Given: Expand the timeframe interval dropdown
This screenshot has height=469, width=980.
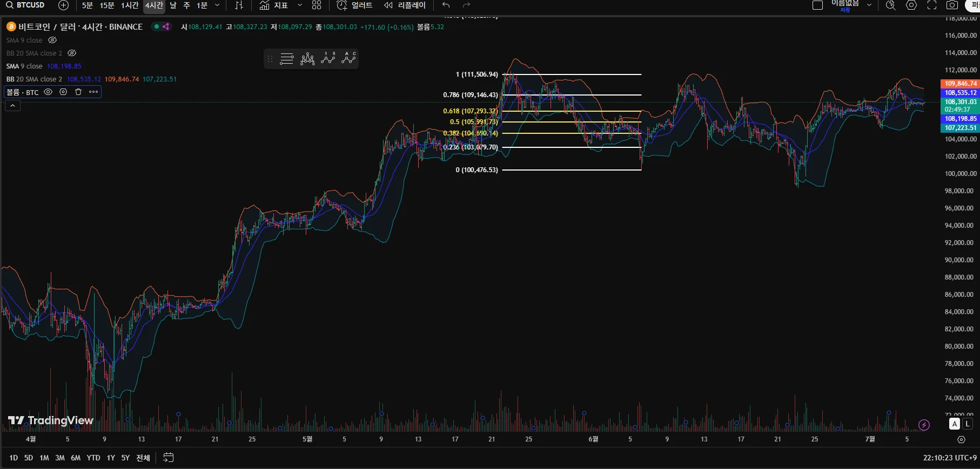Looking at the screenshot, I should click(217, 5).
